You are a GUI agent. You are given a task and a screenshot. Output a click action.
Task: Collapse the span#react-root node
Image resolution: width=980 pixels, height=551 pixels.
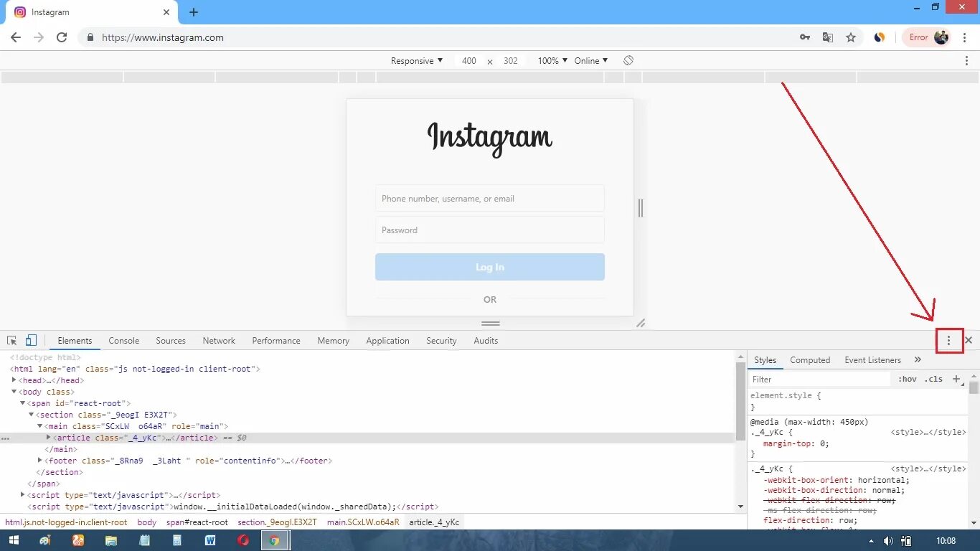coord(22,403)
